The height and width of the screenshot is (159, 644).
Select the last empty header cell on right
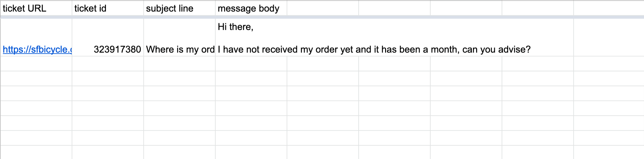point(609,8)
